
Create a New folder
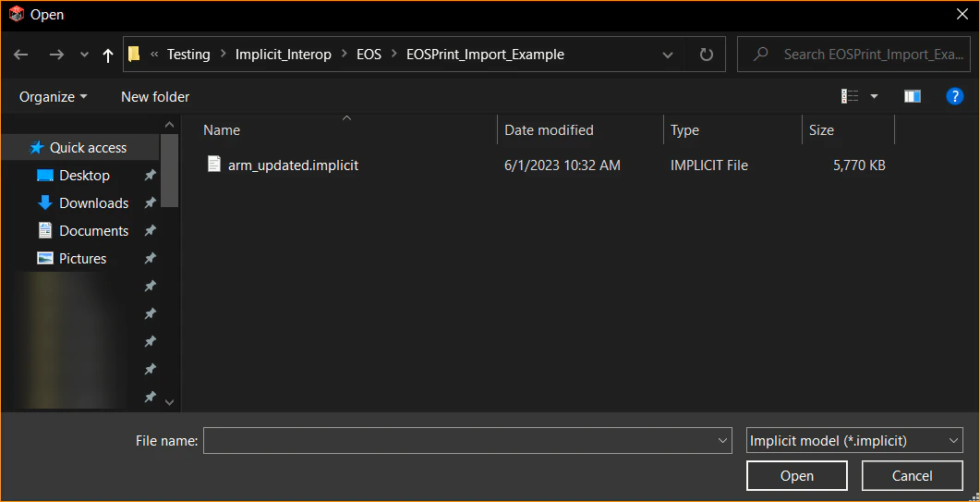point(155,97)
